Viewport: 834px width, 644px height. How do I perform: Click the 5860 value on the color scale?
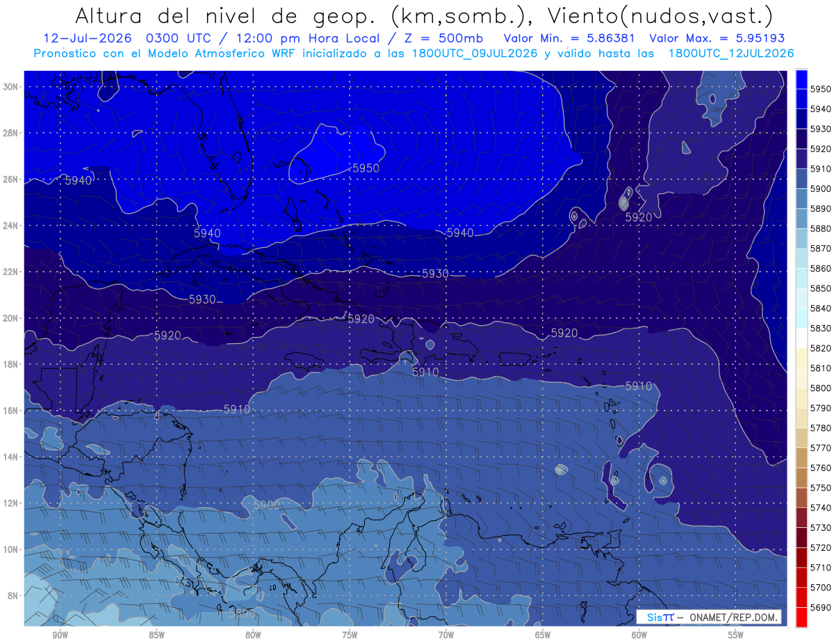pos(820,268)
